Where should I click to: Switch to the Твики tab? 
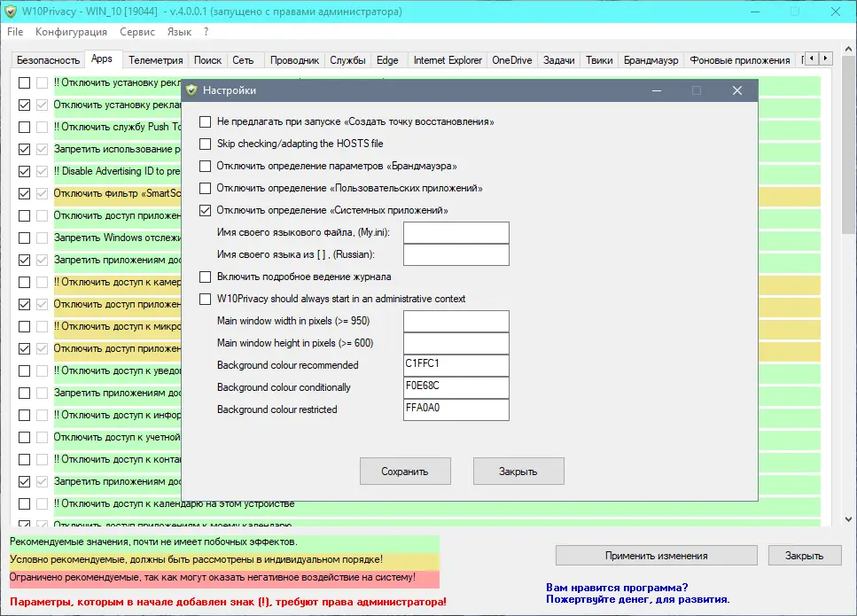599,60
